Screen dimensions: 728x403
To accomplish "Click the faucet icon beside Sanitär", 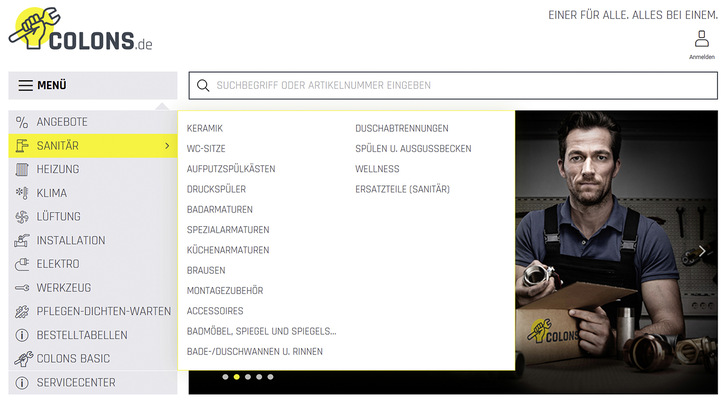I will point(22,146).
